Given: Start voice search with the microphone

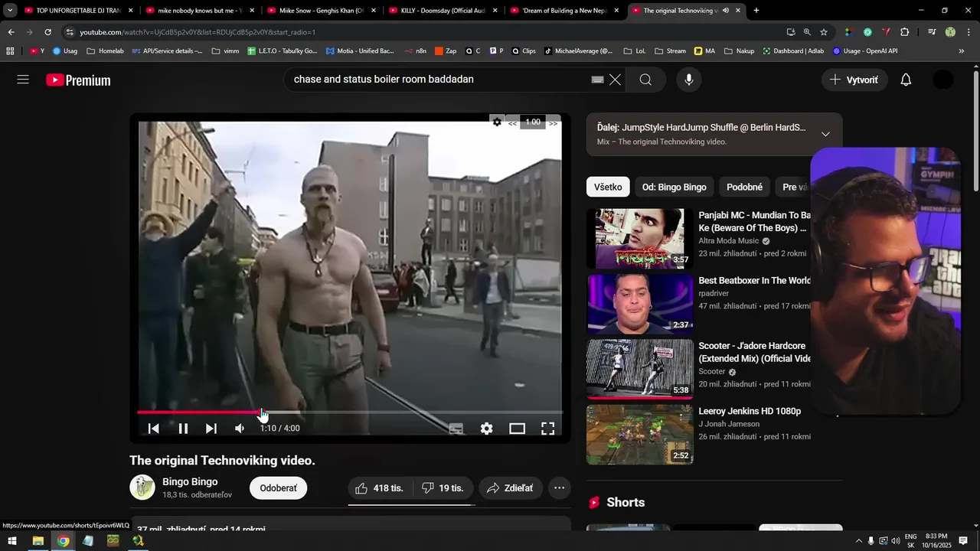Looking at the screenshot, I should (x=689, y=80).
